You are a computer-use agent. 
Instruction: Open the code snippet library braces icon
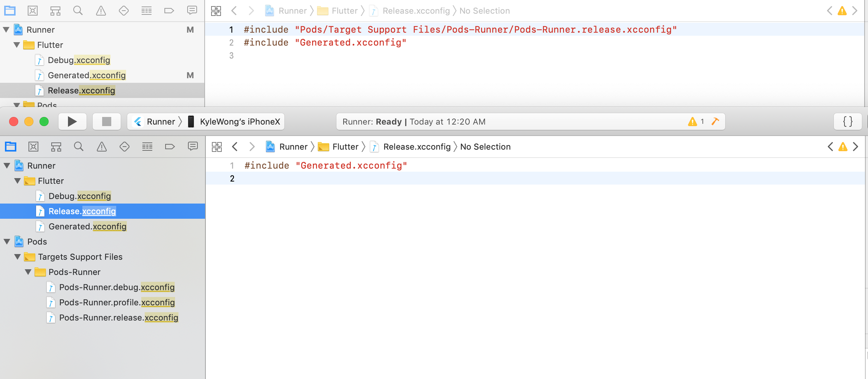tap(847, 122)
